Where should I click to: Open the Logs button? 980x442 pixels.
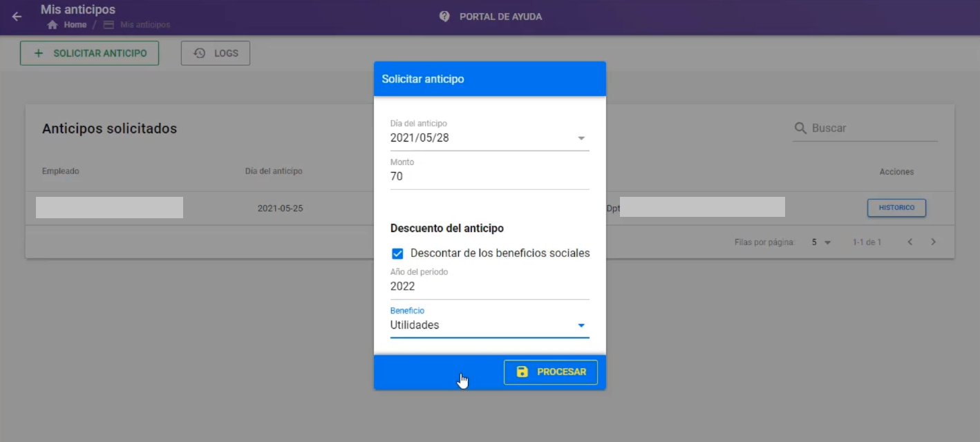(x=216, y=53)
